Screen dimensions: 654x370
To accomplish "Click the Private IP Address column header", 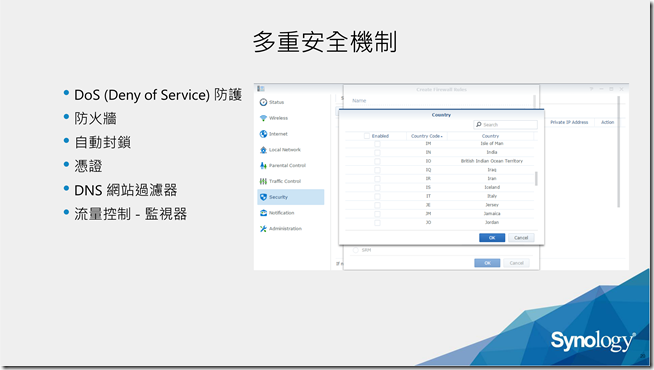I will pyautogui.click(x=569, y=122).
